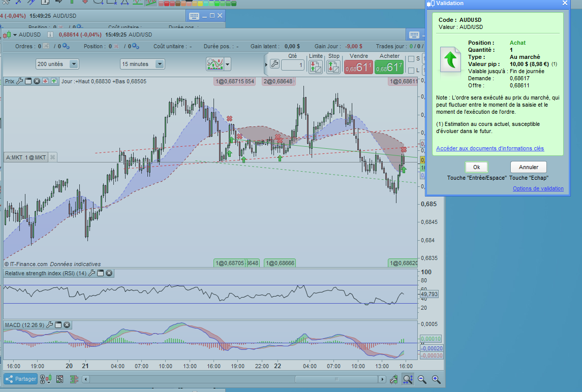This screenshot has width=582, height=392.
Task: Open the 15 minutes timeframe dropdown
Action: (x=160, y=64)
